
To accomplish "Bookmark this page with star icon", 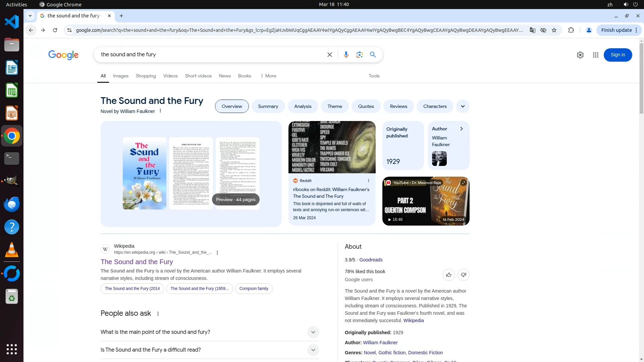I will pyautogui.click(x=554, y=30).
